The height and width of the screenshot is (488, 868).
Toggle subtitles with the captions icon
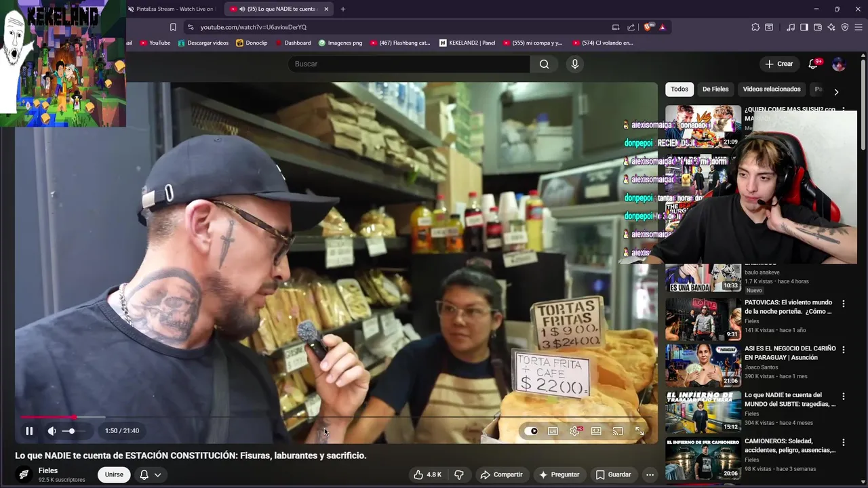(x=553, y=431)
